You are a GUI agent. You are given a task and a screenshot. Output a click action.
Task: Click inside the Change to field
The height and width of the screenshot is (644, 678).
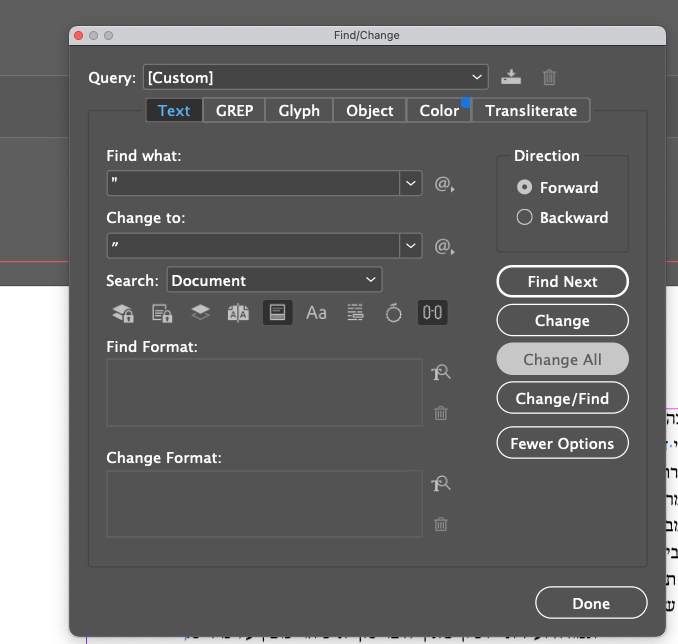pos(253,246)
